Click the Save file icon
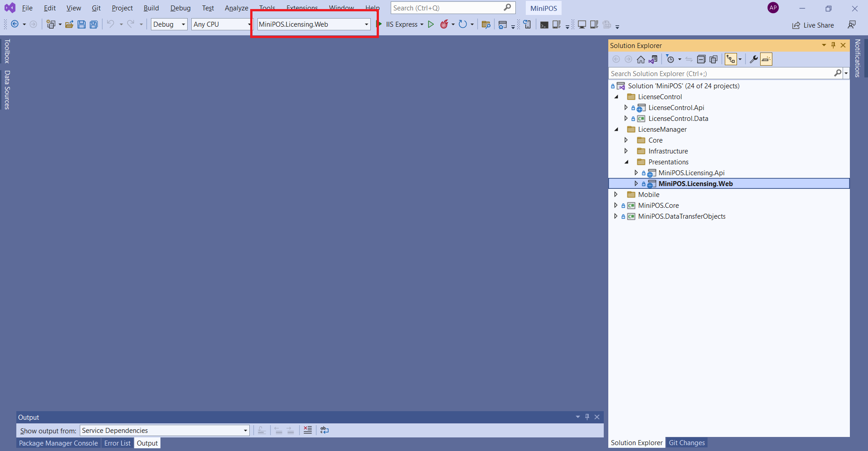This screenshot has width=868, height=451. click(x=82, y=24)
